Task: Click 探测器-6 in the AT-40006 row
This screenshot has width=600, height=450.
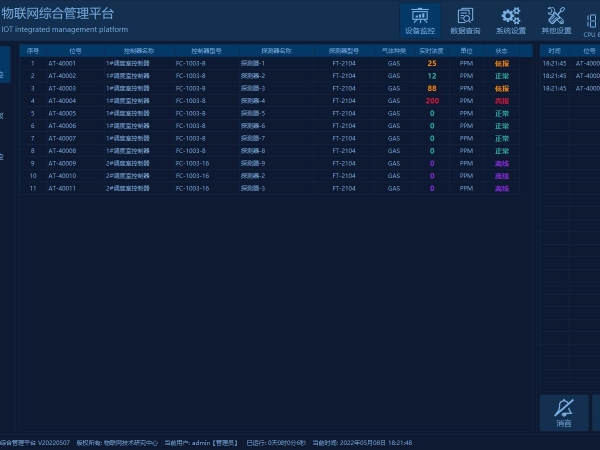Action: pyautogui.click(x=252, y=126)
